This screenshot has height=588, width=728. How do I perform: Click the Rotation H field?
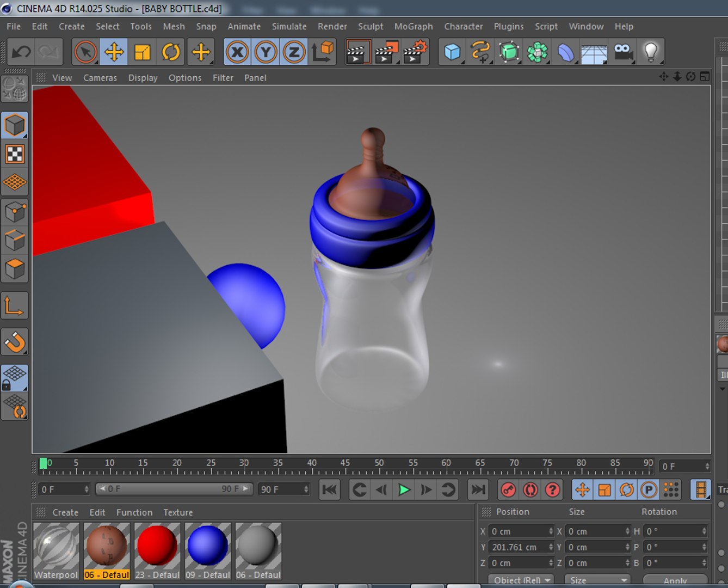[675, 531]
